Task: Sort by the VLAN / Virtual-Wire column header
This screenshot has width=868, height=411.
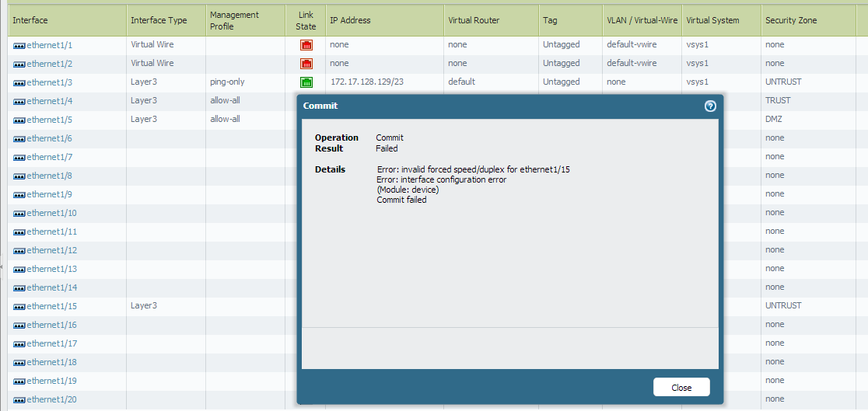Action: [642, 20]
